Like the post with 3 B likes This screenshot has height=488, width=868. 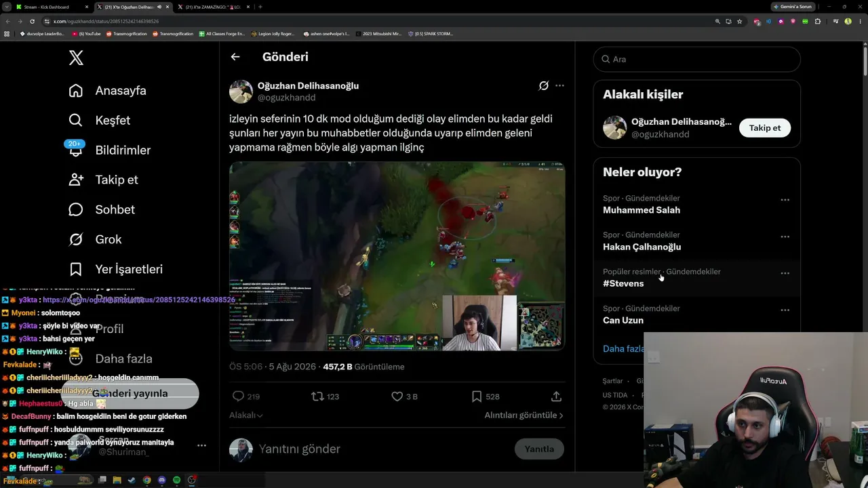tap(397, 396)
